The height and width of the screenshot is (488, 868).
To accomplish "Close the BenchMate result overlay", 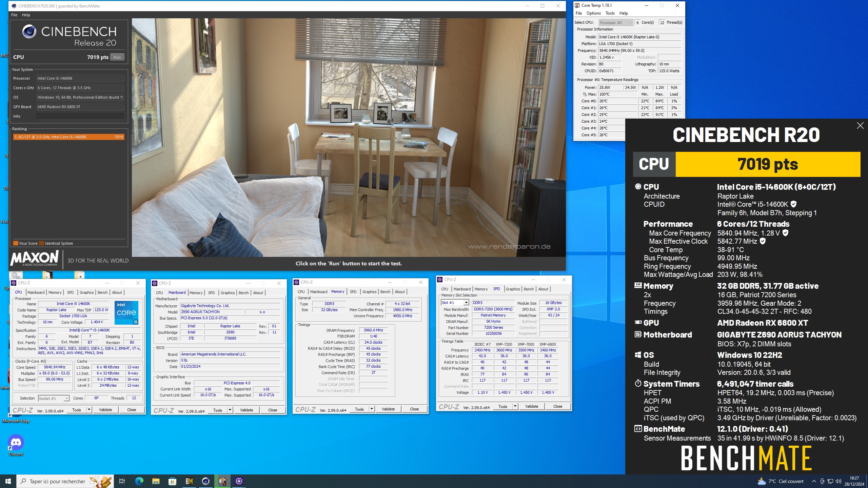I will [x=860, y=126].
